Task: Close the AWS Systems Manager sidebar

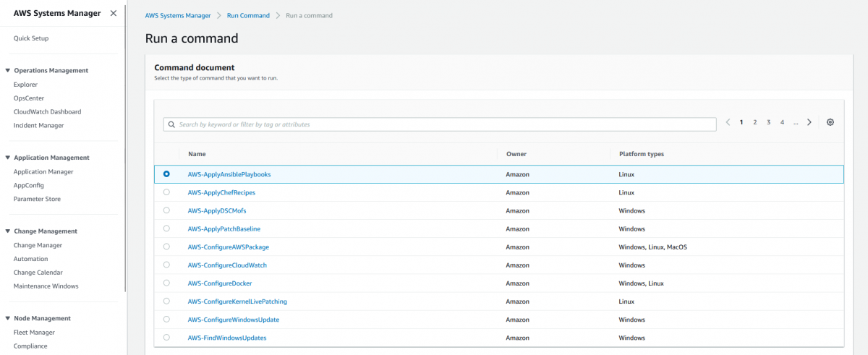Action: click(x=113, y=13)
